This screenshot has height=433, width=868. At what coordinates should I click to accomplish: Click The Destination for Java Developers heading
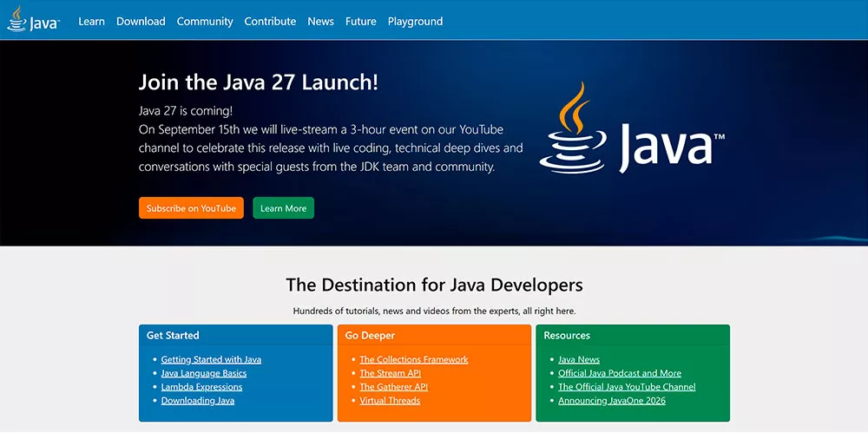click(434, 285)
